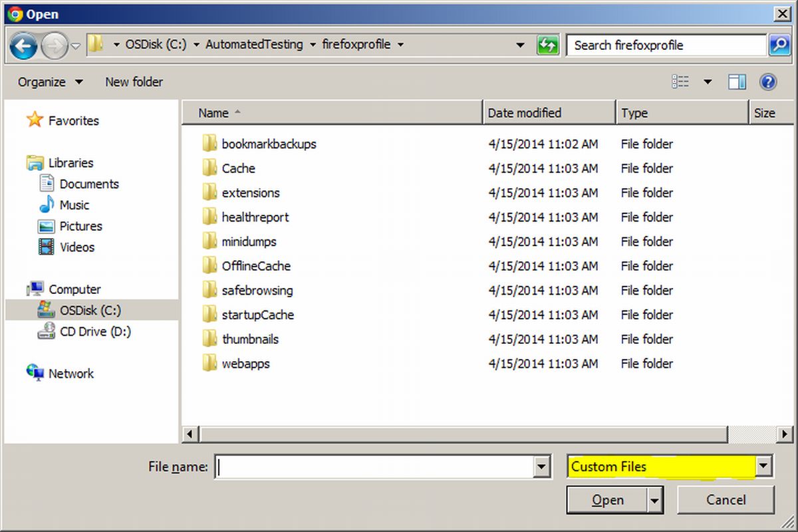Click the search magnifier icon

(779, 45)
